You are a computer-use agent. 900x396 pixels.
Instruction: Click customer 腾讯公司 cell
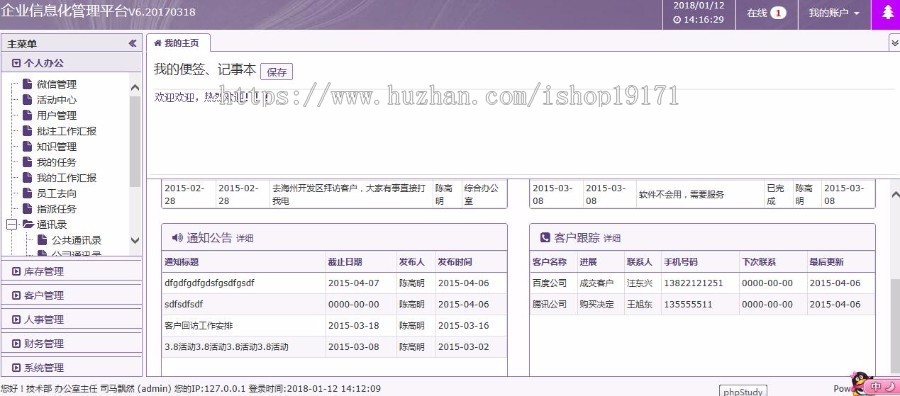tap(550, 304)
